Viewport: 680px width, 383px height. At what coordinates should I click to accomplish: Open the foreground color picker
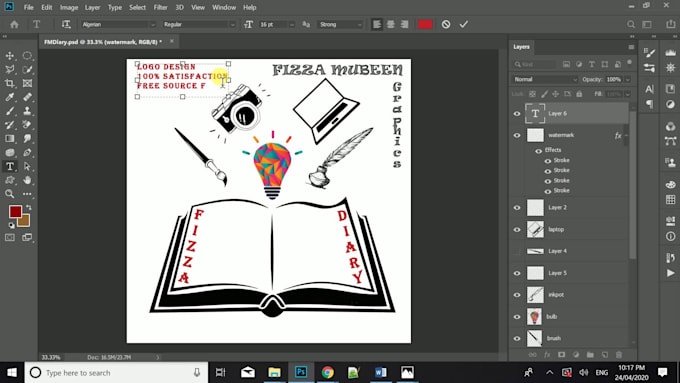pos(15,211)
